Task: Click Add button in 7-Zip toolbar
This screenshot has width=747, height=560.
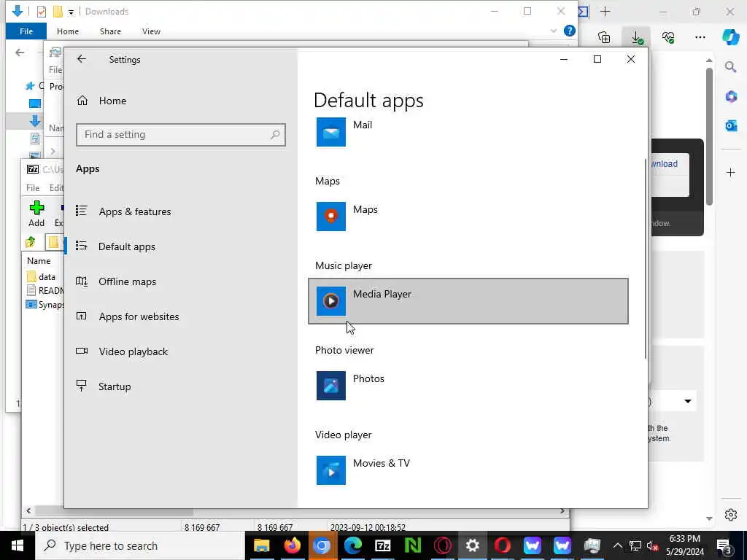Action: point(36,214)
